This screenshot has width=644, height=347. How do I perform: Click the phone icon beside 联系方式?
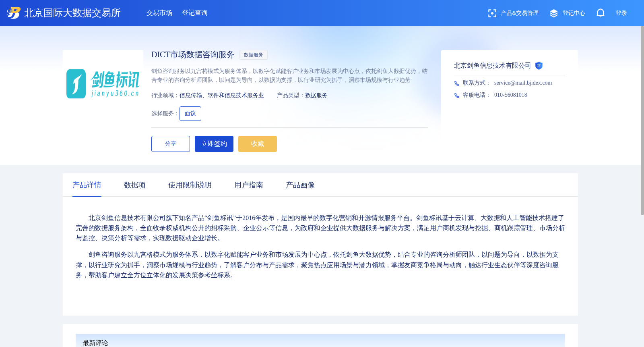click(457, 83)
